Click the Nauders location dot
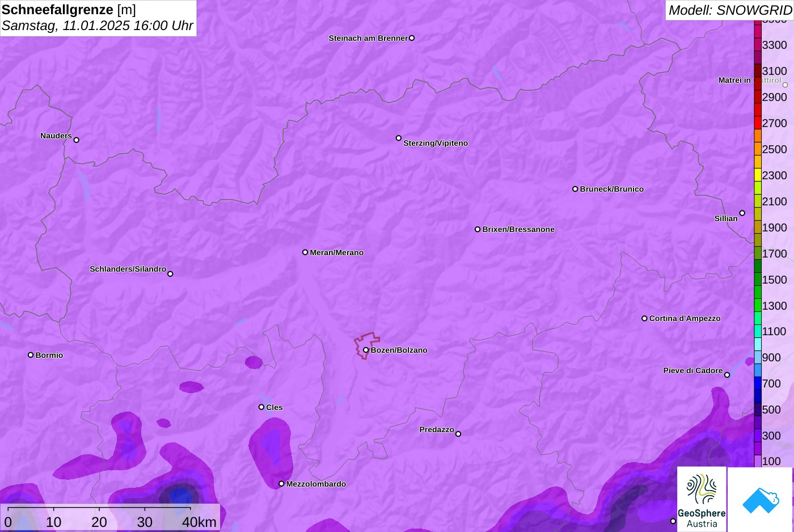Image resolution: width=794 pixels, height=532 pixels. click(x=77, y=140)
